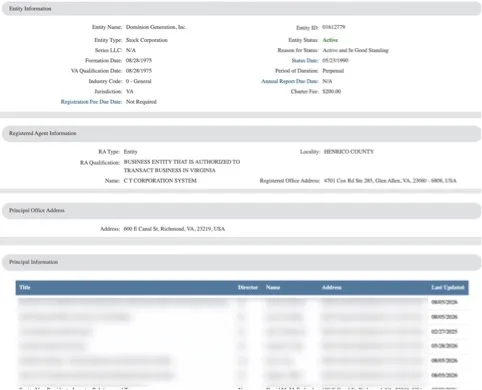Select 'Not Required' registration fee value
Image resolution: width=482 pixels, height=390 pixels.
(141, 102)
